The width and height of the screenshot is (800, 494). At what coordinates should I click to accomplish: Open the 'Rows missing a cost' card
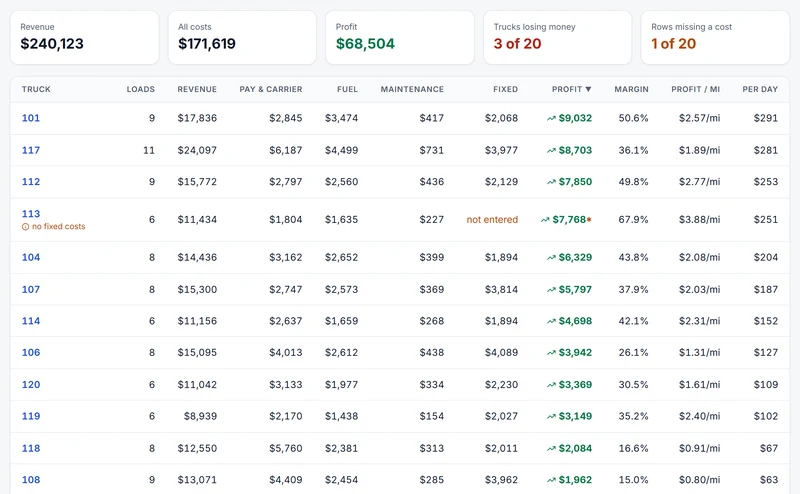715,38
